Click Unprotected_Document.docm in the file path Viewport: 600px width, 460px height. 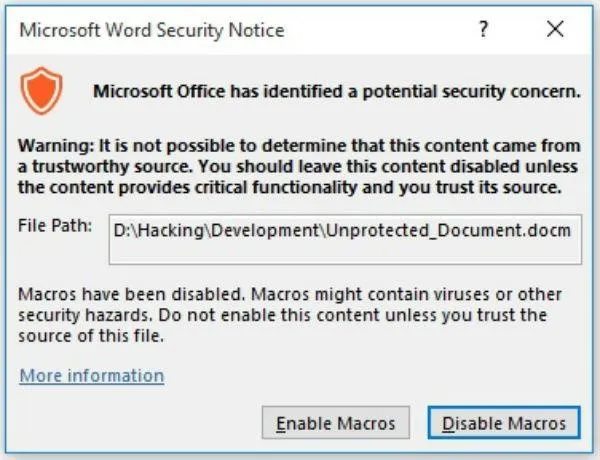[x=449, y=230]
